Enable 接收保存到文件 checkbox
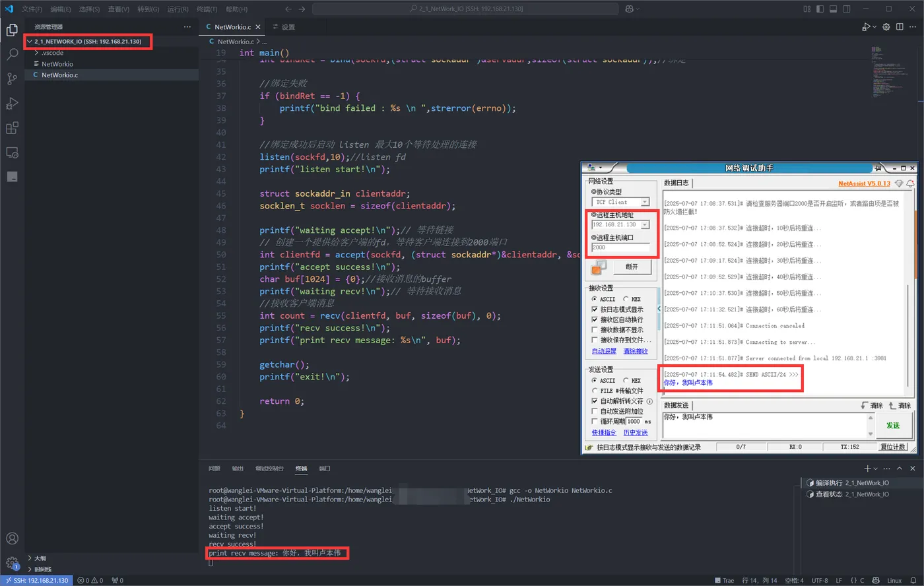924x586 pixels. click(x=595, y=340)
